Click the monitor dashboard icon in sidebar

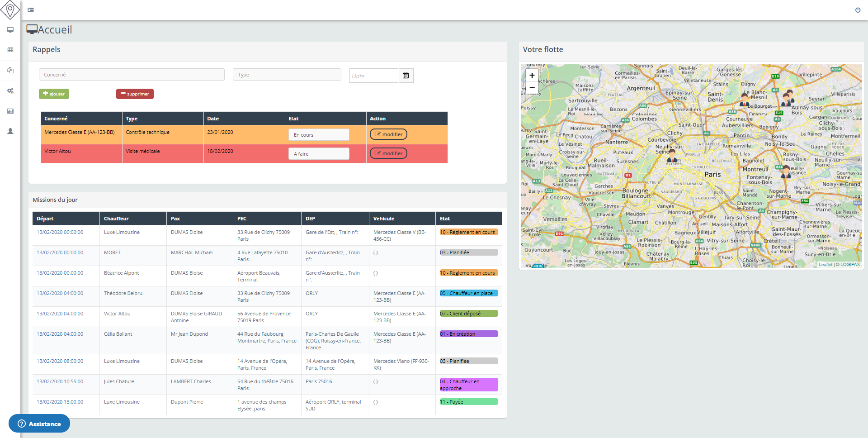pos(10,30)
